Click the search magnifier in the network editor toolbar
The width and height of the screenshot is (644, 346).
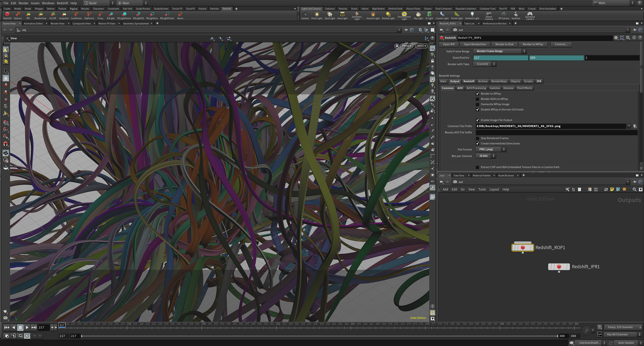coord(634,189)
